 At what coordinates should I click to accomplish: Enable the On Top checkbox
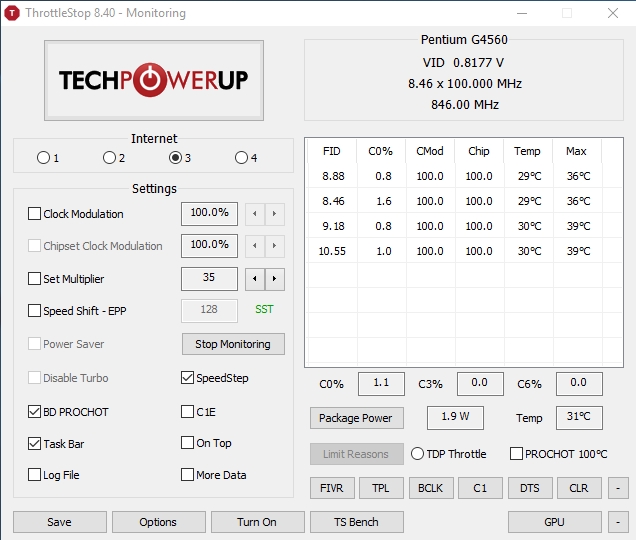click(x=187, y=443)
